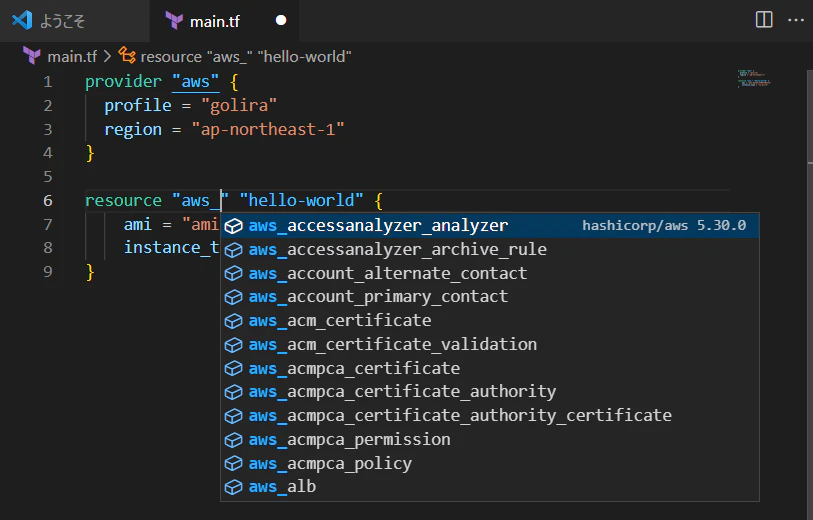Click the cube icon beside aws_acmpca_permission

tap(233, 440)
